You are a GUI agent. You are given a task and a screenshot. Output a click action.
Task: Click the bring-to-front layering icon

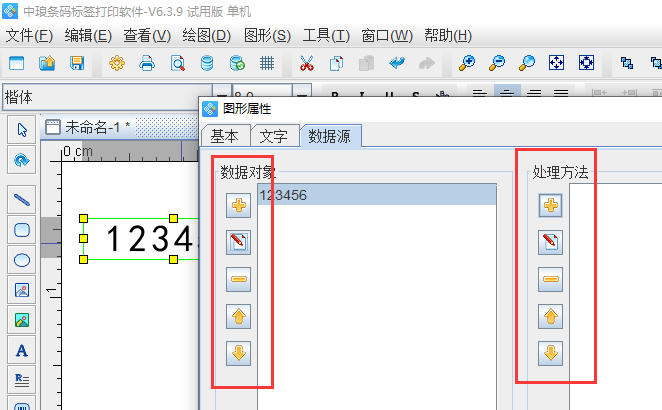(627, 63)
